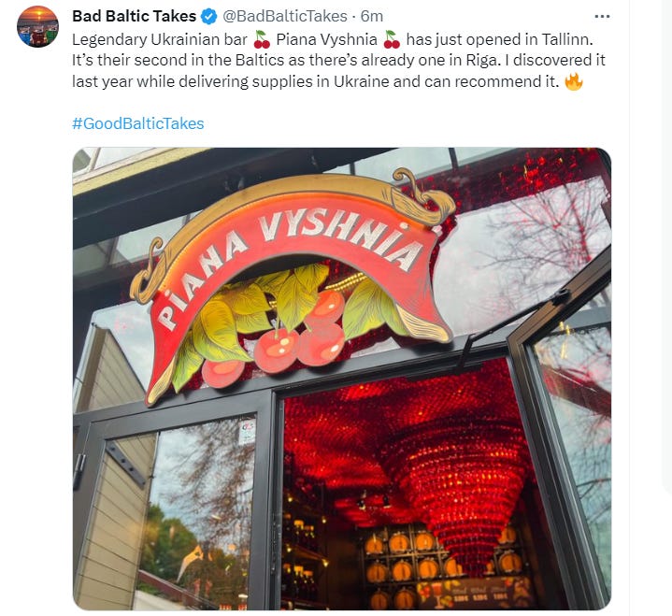Screen dimensions: 672x616
Task: Click the cherry emoji before Piana Vyshnia
Action: coord(262,39)
